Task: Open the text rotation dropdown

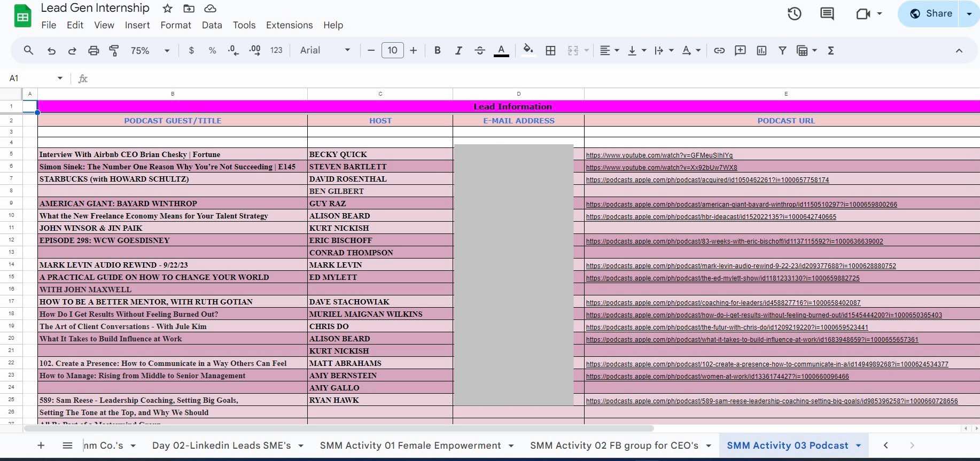Action: [691, 51]
